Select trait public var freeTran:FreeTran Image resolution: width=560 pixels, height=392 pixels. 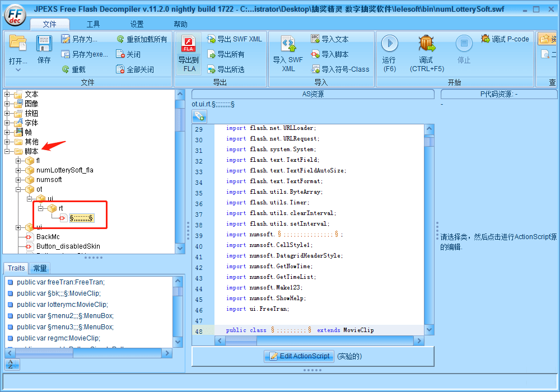coord(60,282)
